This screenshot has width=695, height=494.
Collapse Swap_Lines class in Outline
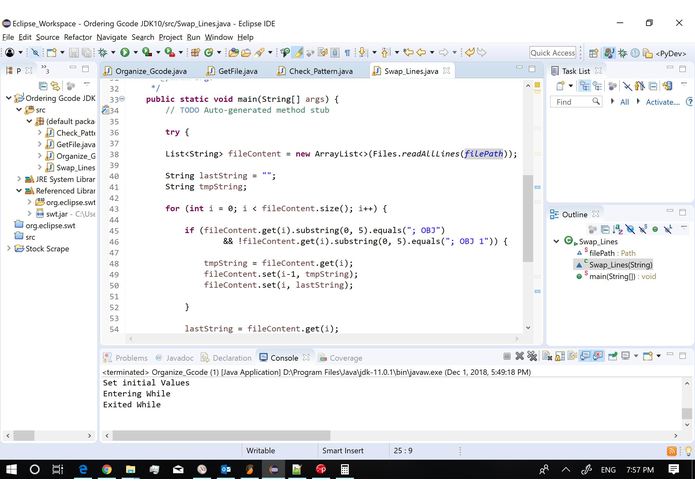pos(556,241)
